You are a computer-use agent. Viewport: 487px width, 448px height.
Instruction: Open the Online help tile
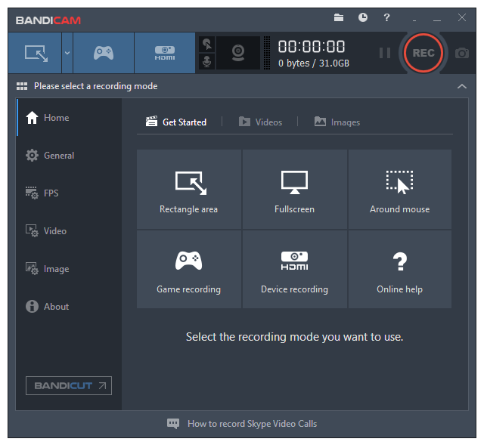(400, 269)
